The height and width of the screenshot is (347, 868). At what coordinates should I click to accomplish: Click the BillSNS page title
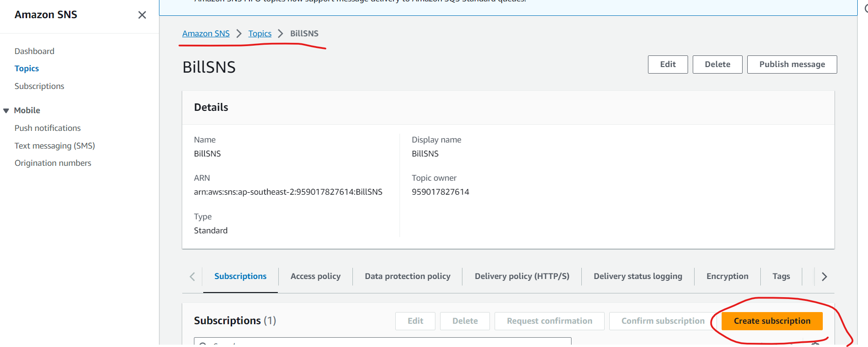click(209, 67)
